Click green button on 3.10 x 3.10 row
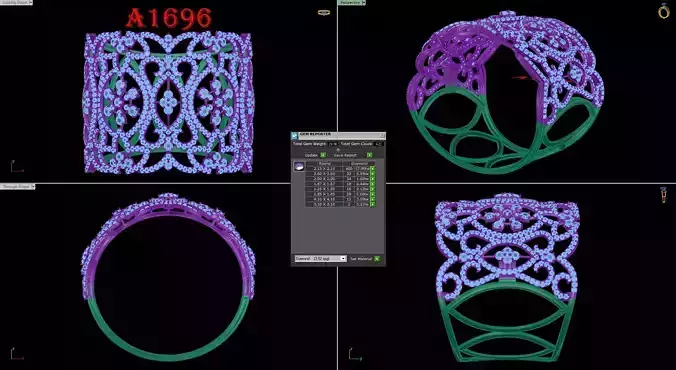The width and height of the screenshot is (676, 370). pyautogui.click(x=372, y=204)
